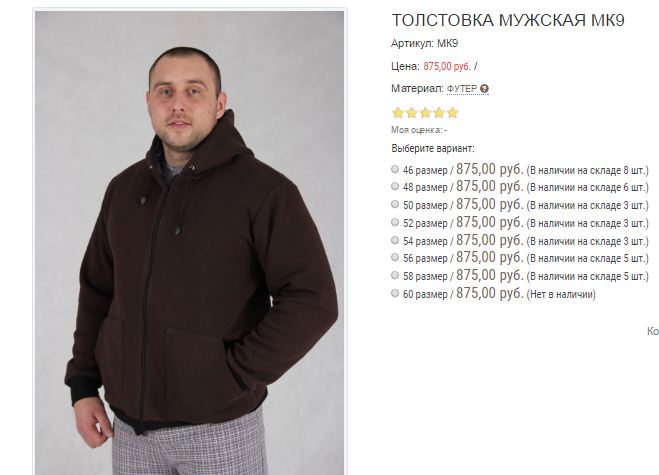
Task: Click the 46 размер label text
Action: pyautogui.click(x=425, y=170)
